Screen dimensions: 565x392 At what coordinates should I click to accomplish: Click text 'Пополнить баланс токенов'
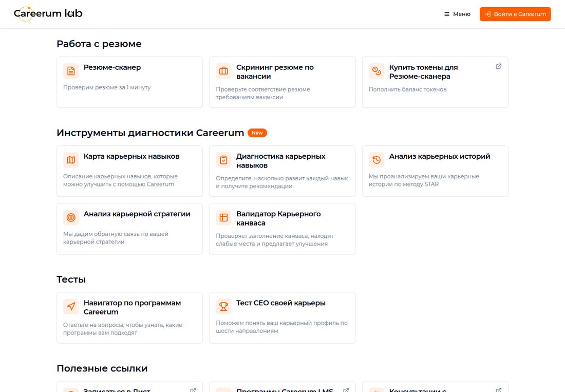pos(407,89)
